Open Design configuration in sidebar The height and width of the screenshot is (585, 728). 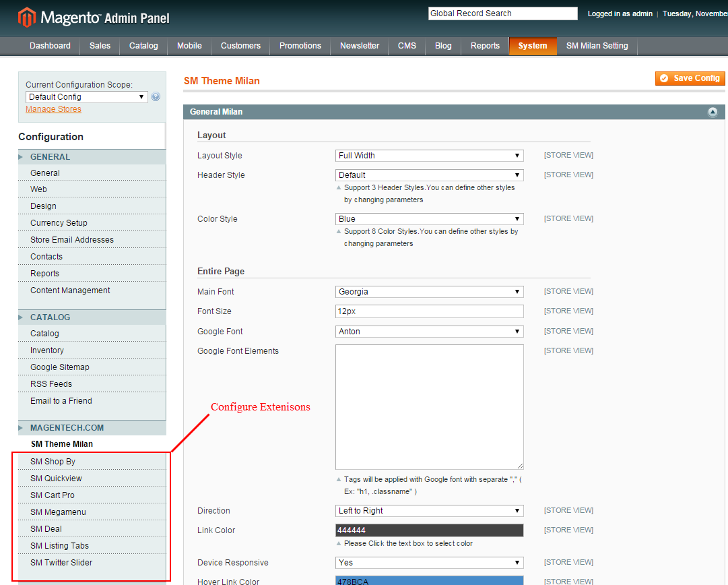point(92,206)
